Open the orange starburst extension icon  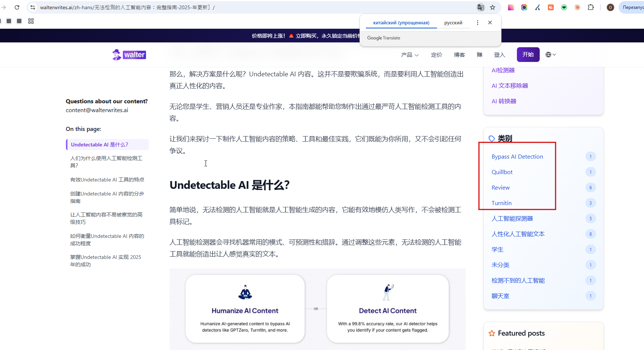[577, 7]
